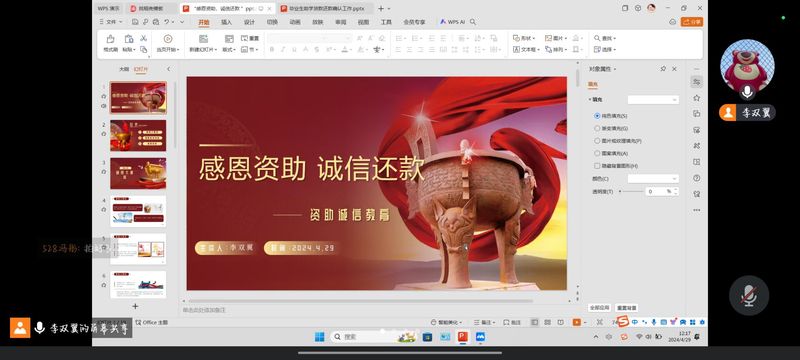Open the WPS Presentation taskbar icon
The width and height of the screenshot is (800, 360).
click(463, 337)
